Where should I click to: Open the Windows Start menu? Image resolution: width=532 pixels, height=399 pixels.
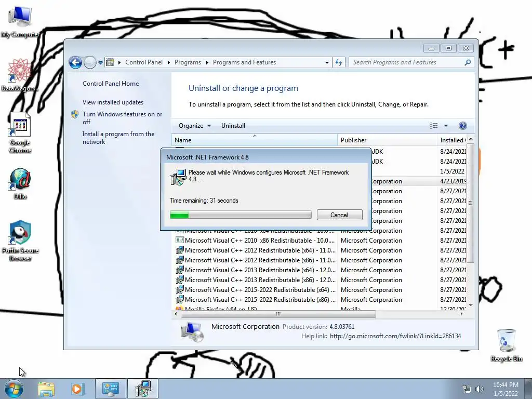click(x=14, y=389)
